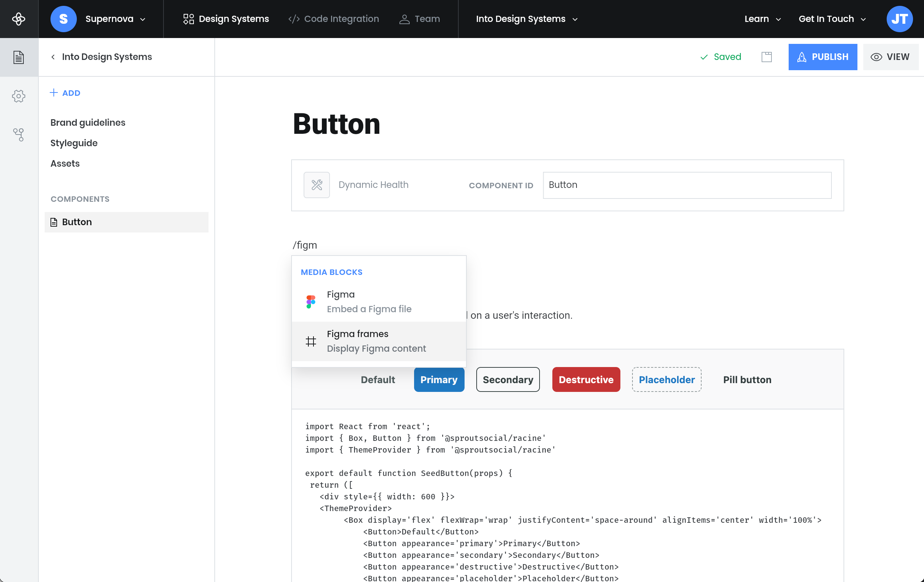
Task: Expand the Into Design Systems selector
Action: point(527,19)
